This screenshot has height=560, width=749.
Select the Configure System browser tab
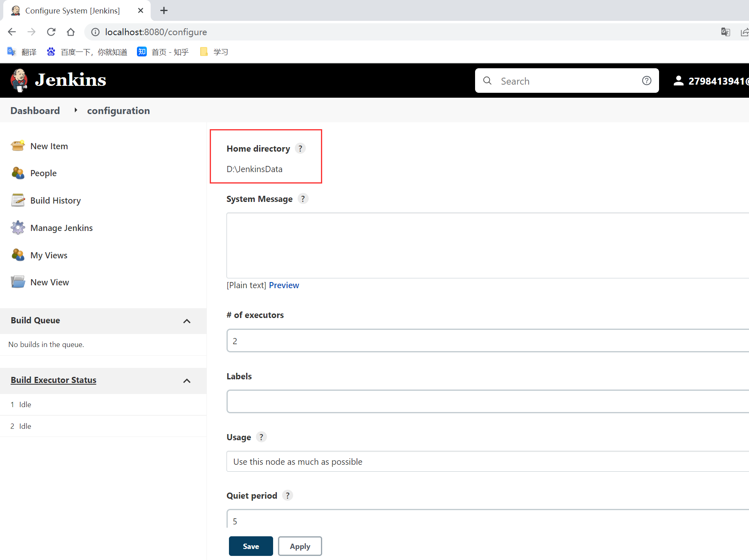click(x=73, y=10)
